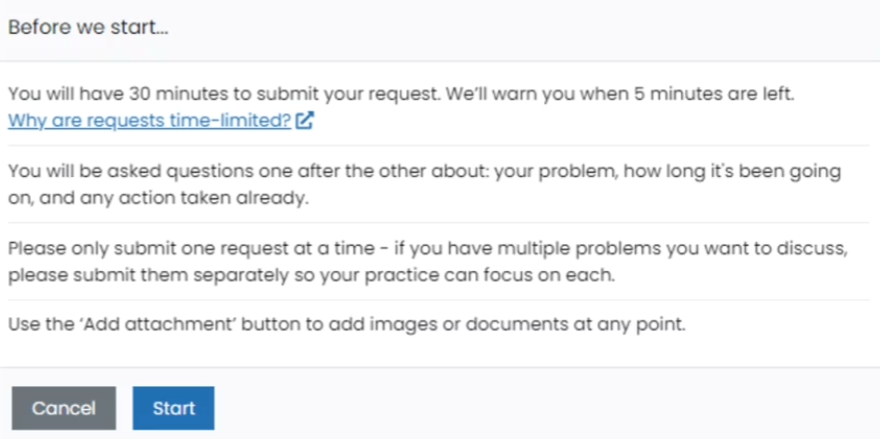Select the sentence about questions asked one after another

pos(424,184)
